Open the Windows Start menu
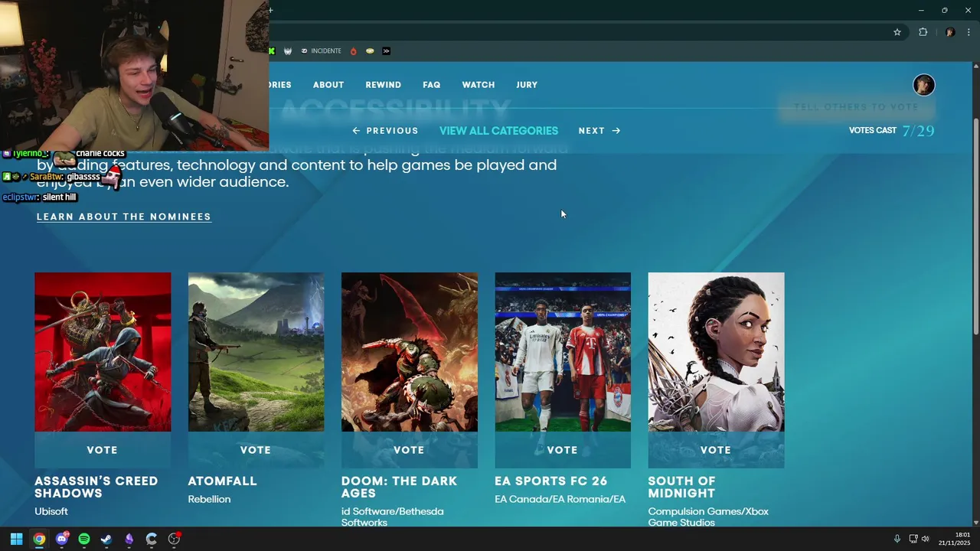Viewport: 980px width, 551px height. click(16, 539)
